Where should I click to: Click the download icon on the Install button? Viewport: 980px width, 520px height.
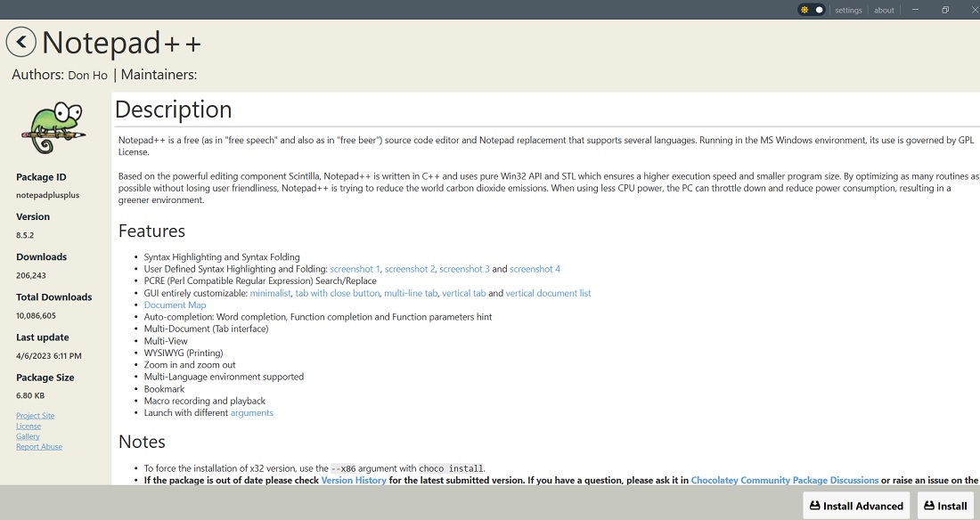pyautogui.click(x=930, y=505)
